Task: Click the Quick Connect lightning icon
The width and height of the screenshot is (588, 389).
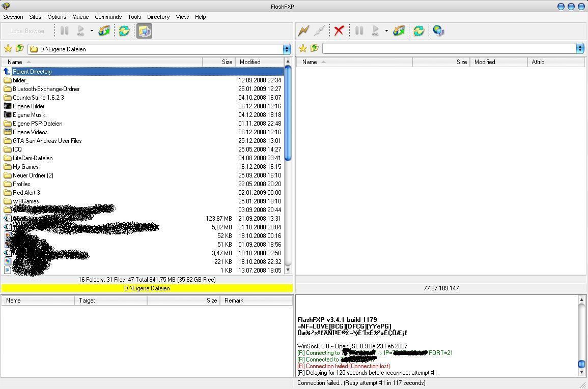Action: click(x=303, y=31)
